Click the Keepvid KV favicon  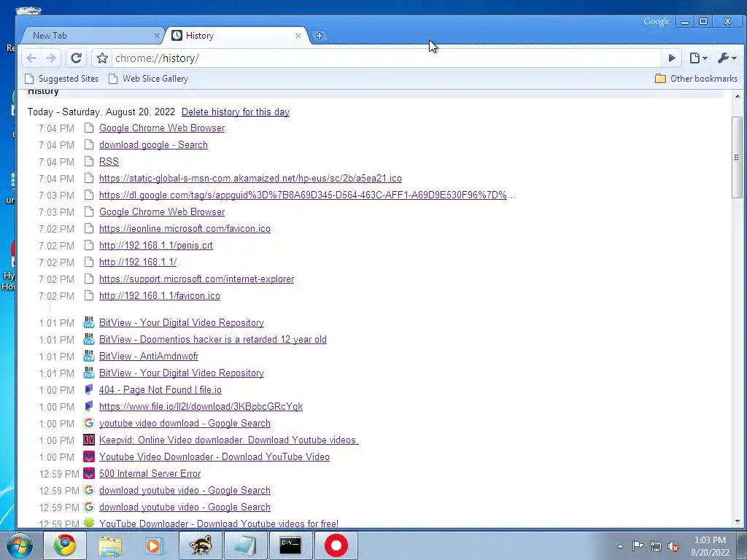[88, 440]
